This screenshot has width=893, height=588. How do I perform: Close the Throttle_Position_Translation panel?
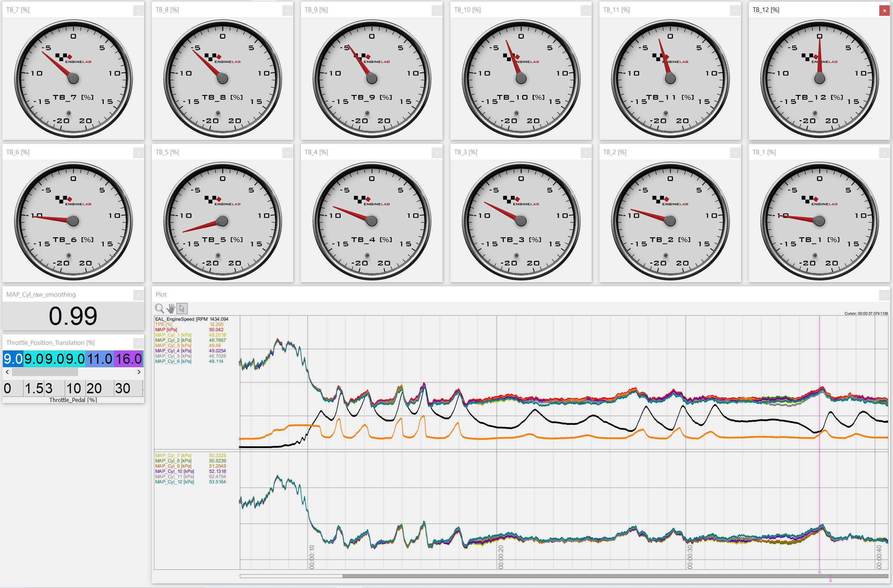(x=138, y=343)
